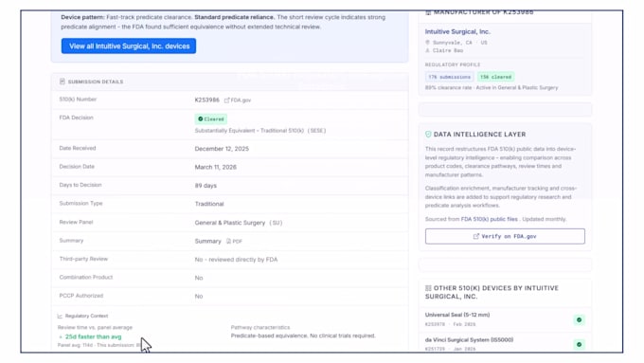Open da Vinci Surgical System (IS5000) device
Image resolution: width=644 pixels, height=363 pixels.
tap(469, 340)
